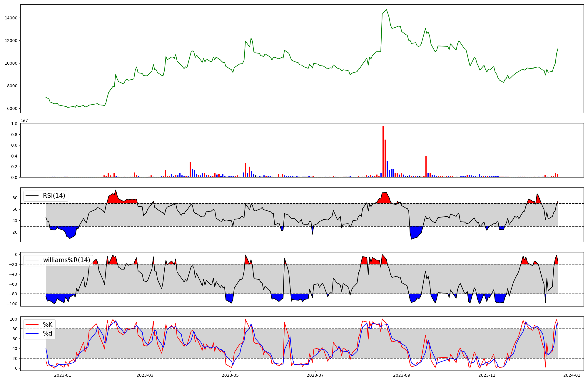This screenshot has height=382, width=588.
Task: Click the RSI(14) legend entry
Action: point(54,196)
